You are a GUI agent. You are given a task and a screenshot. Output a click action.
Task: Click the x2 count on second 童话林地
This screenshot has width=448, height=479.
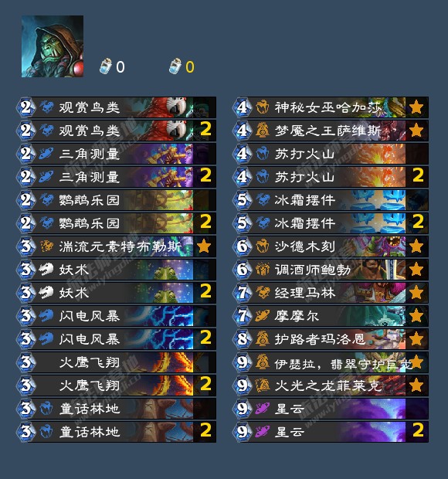pos(205,430)
